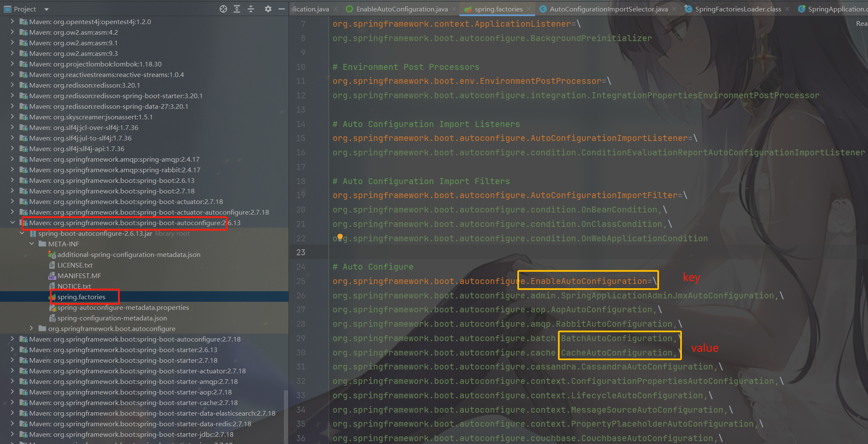
Task: Close the AutoConfigurationImportSelector.java tab
Action: pos(674,9)
